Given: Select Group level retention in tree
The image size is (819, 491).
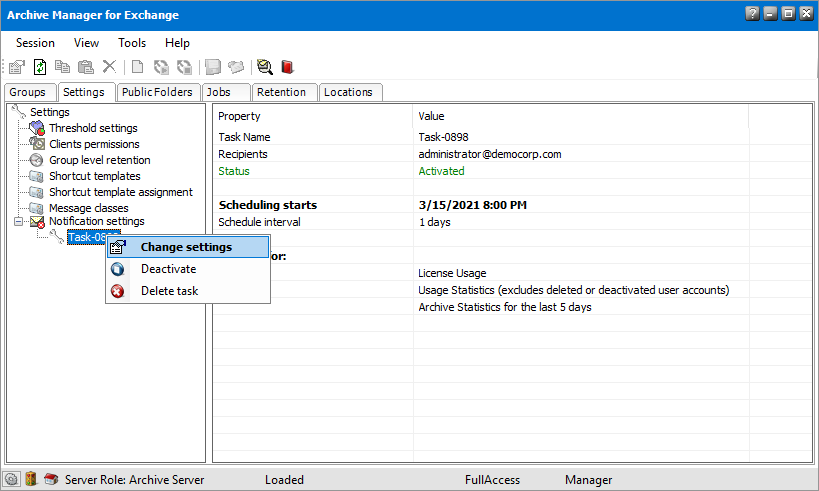Looking at the screenshot, I should click(x=100, y=160).
